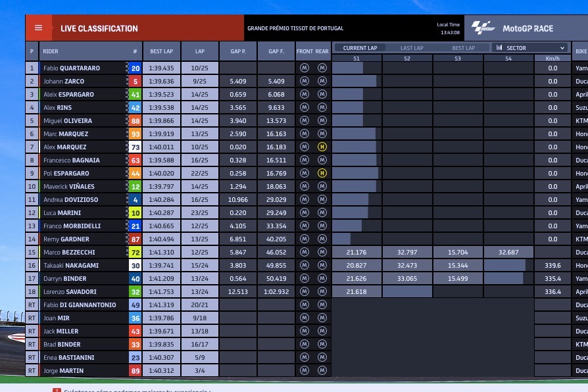
Task: Click Alex Marquez's rear tyre H icon
Action: tap(322, 147)
